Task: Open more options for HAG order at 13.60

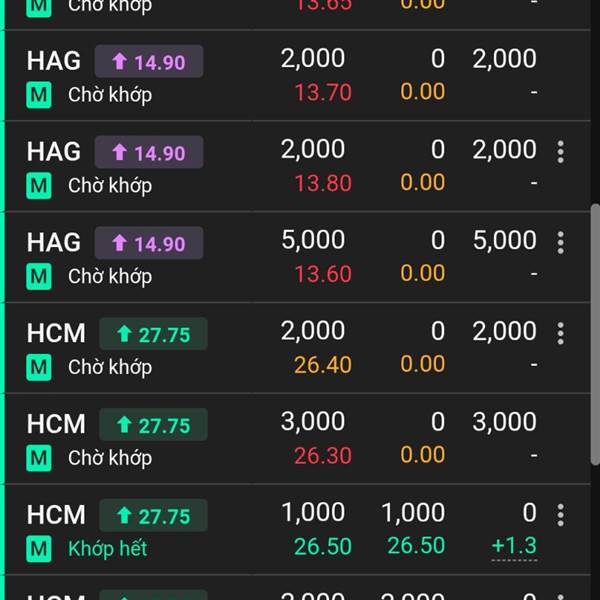Action: click(560, 243)
